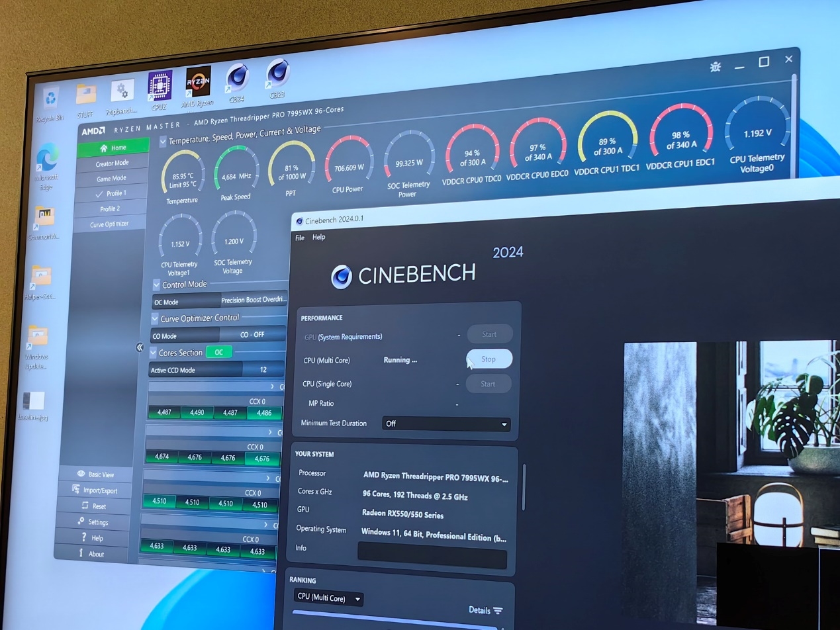Switch to Game Mode profile
The width and height of the screenshot is (840, 630).
point(112,179)
